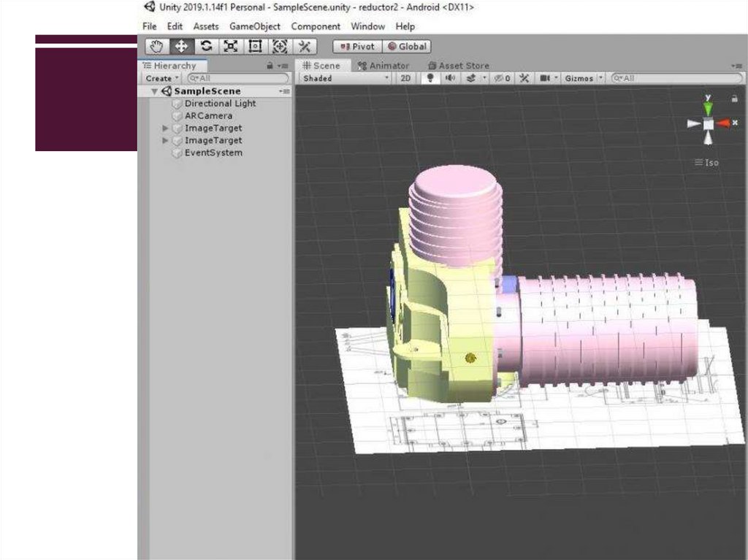Expand the first ImageTarget object
Screen dimensions: 748x560
[x=165, y=128]
